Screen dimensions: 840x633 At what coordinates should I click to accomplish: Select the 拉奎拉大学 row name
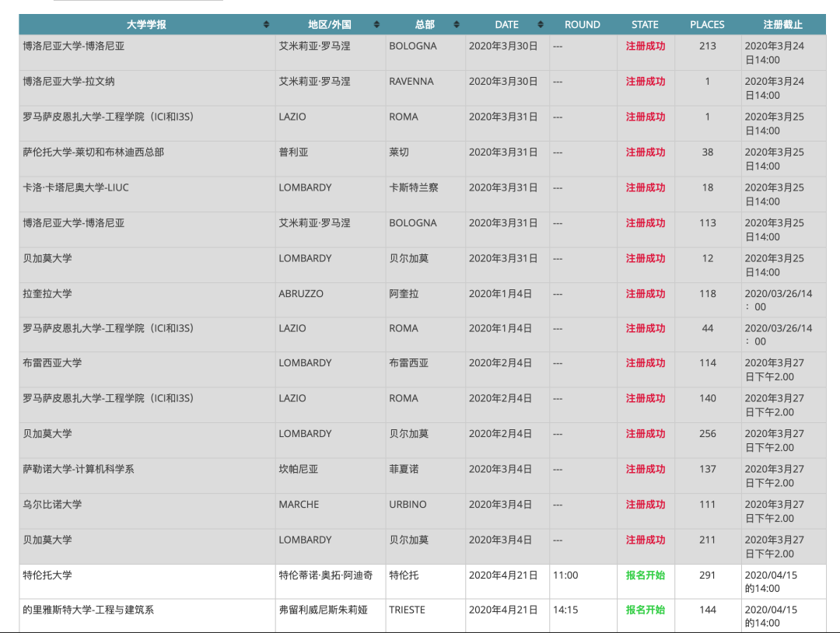click(x=47, y=293)
